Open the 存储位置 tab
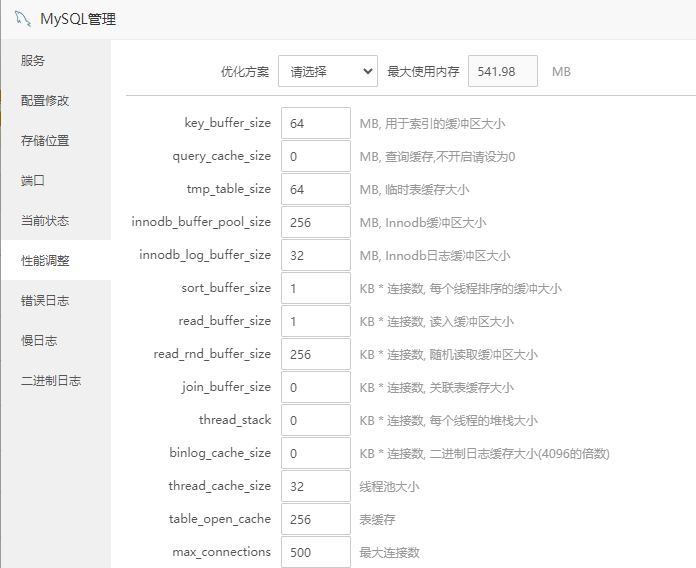 [x=56, y=140]
